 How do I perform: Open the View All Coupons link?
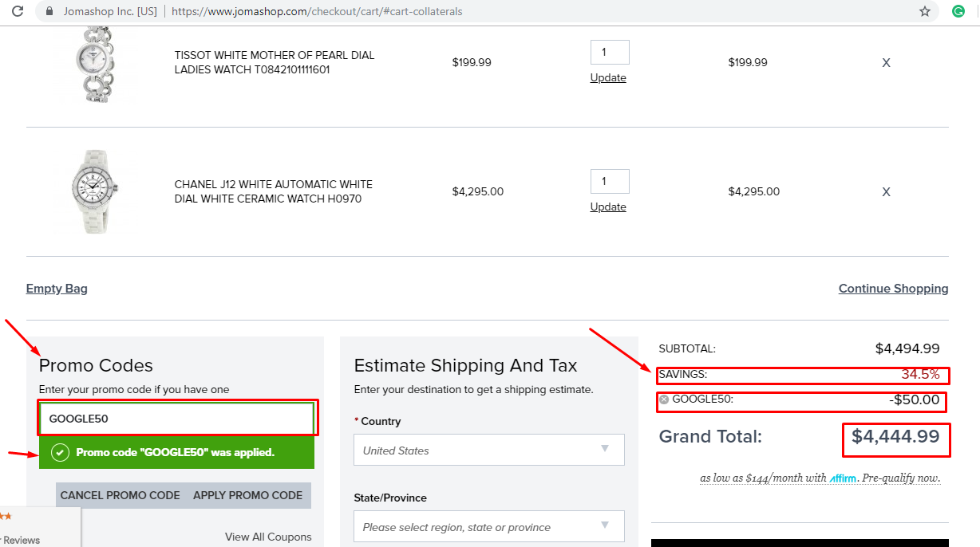(268, 537)
